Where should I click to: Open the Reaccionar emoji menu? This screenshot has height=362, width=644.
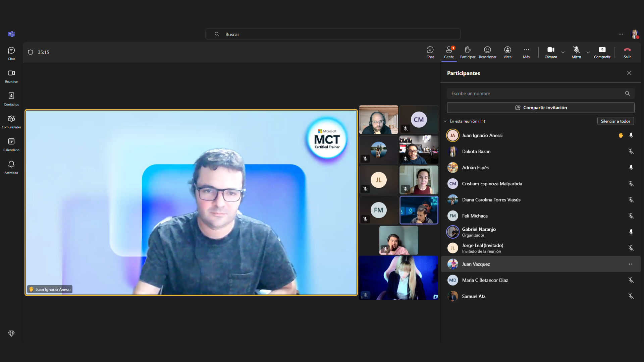(x=487, y=52)
